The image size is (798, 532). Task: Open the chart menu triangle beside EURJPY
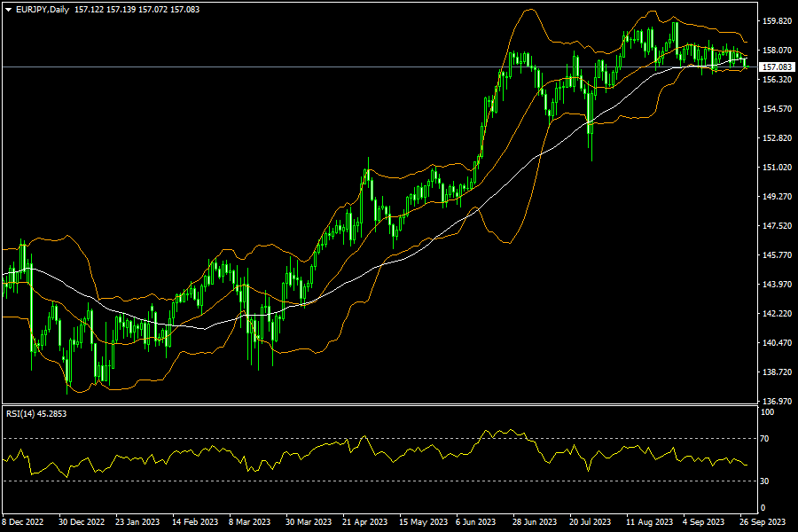[x=9, y=10]
